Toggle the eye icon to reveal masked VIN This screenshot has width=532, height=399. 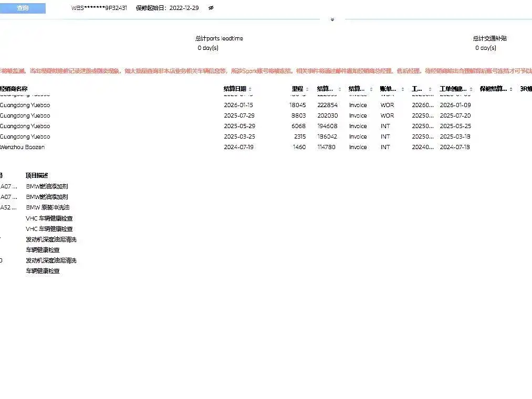[211, 8]
